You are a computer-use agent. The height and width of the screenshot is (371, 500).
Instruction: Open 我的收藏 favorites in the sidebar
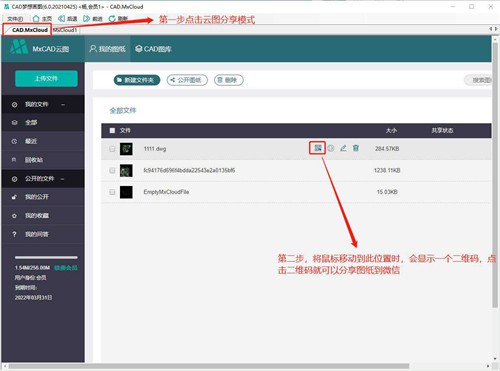(x=43, y=216)
